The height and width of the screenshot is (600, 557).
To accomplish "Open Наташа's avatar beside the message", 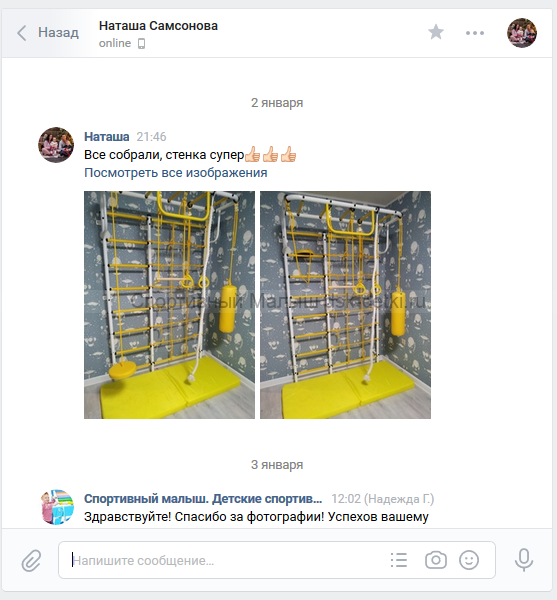I will click(56, 145).
